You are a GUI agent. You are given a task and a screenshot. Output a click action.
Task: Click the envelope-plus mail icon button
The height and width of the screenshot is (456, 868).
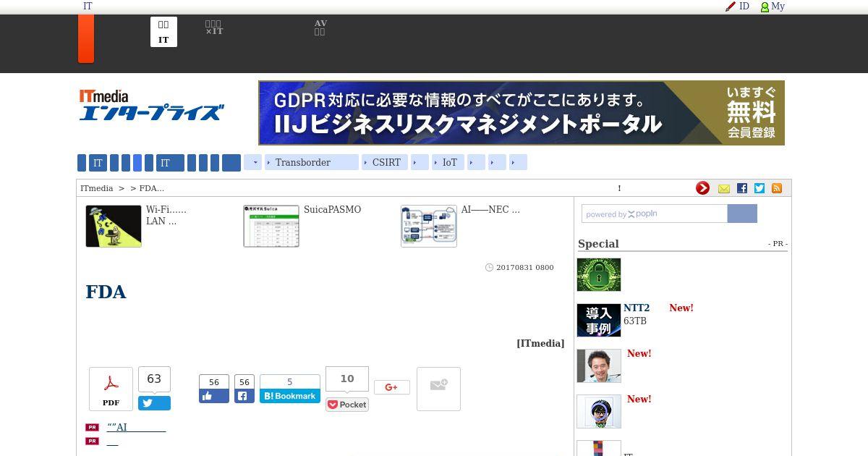click(x=438, y=389)
